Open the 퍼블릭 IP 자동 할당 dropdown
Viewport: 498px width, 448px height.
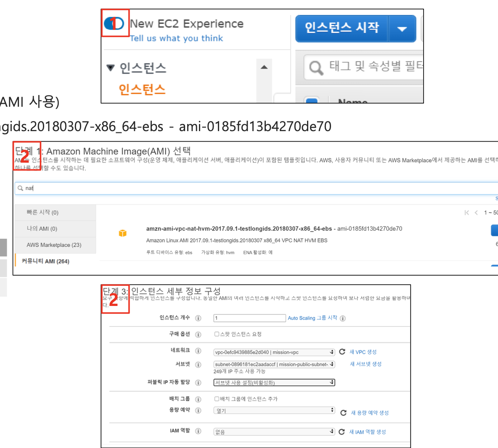pyautogui.click(x=274, y=382)
